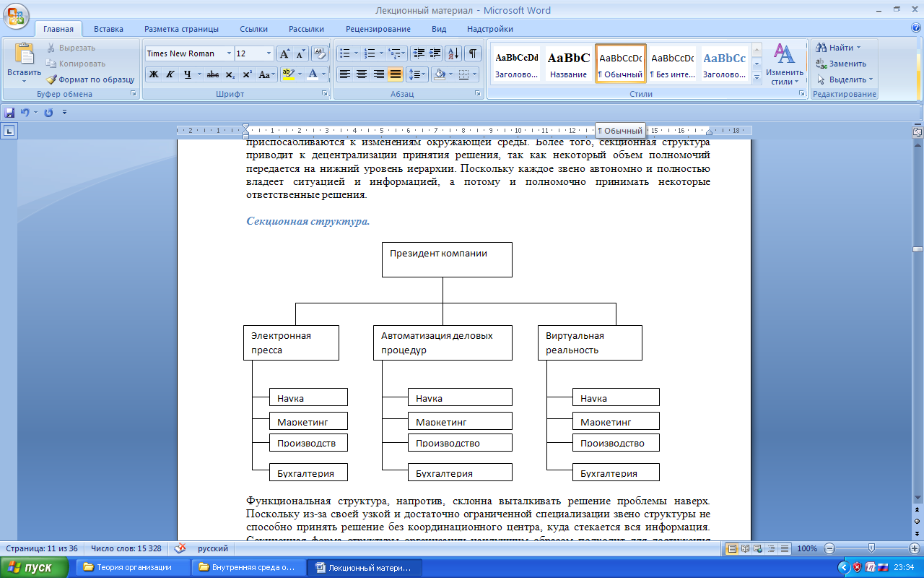
Task: Click Save icon in quick access toolbar
Action: [9, 113]
